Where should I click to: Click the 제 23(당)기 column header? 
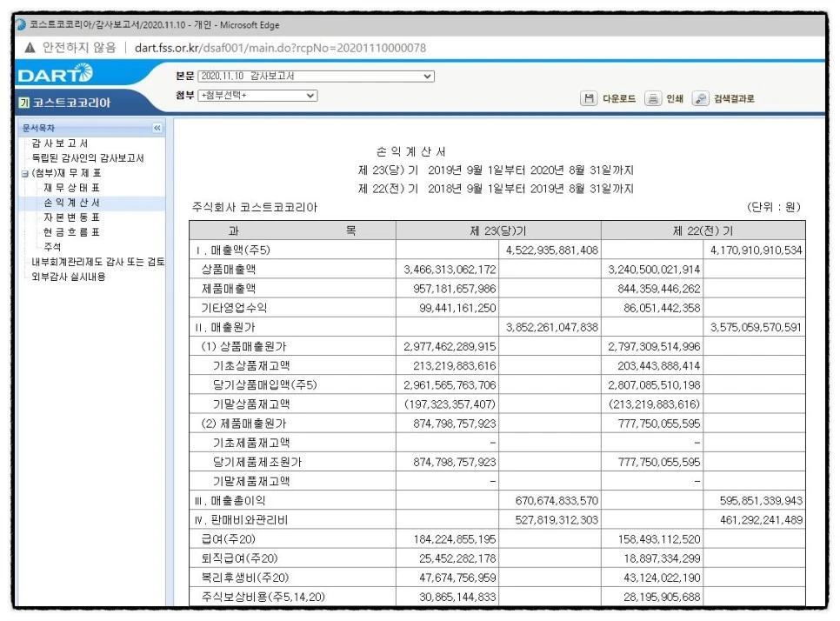point(498,230)
